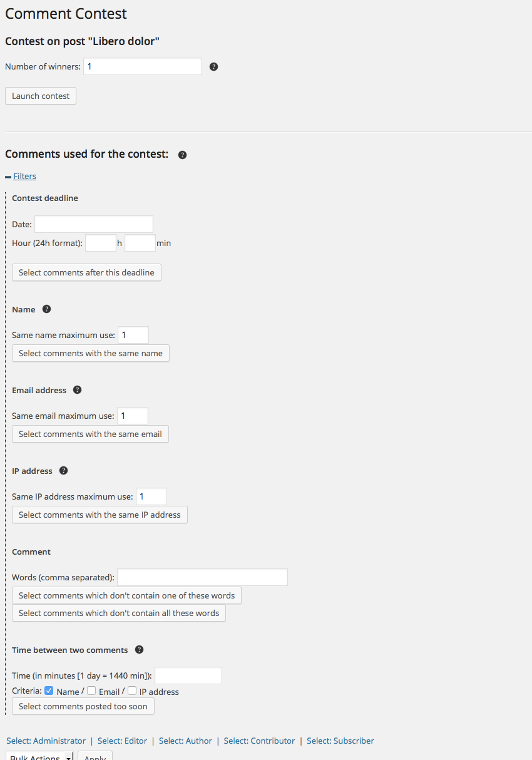Enable the Email criteria checkbox
Screen dimensions: 532x760
click(91, 691)
